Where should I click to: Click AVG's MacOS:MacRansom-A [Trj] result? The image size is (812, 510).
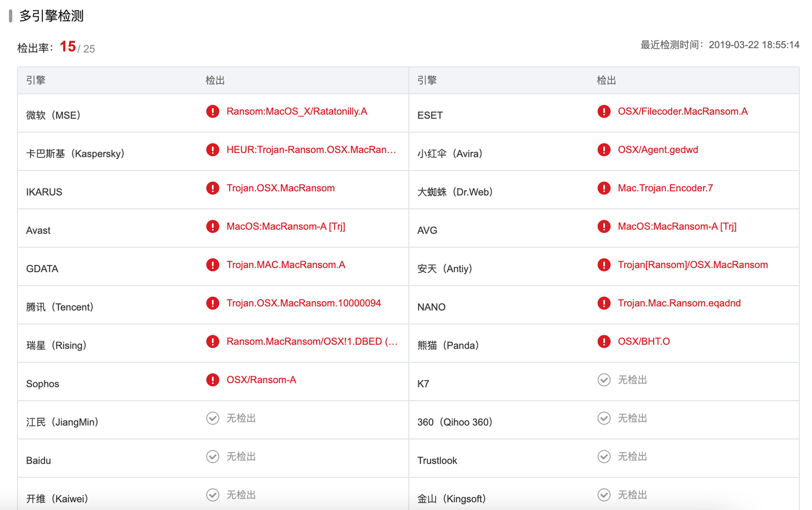point(677,226)
